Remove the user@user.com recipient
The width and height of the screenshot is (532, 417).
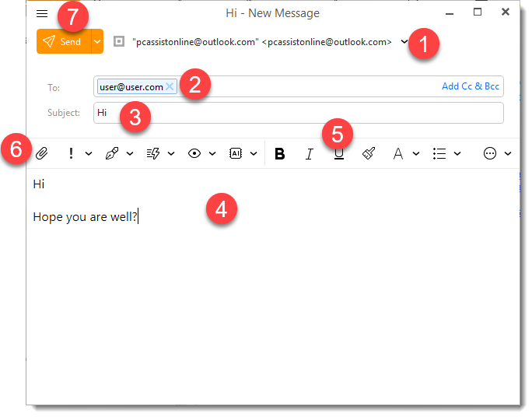pyautogui.click(x=170, y=86)
